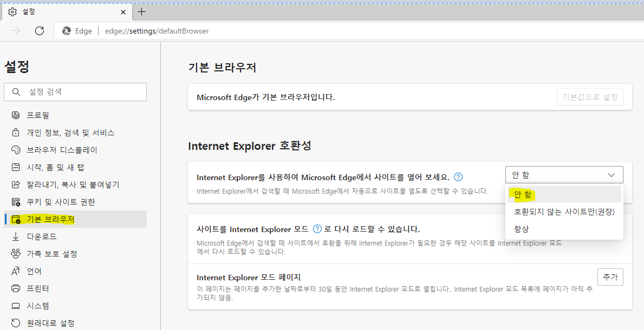Screen dimensions: 644x330
Task: Click the settings gear icon on the tab
Action: [x=12, y=12]
